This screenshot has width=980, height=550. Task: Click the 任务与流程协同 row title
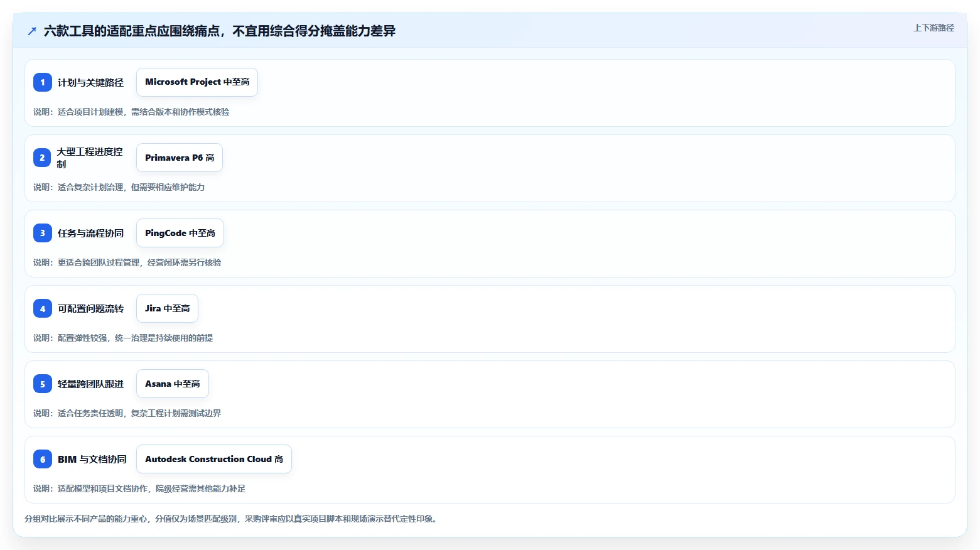90,233
